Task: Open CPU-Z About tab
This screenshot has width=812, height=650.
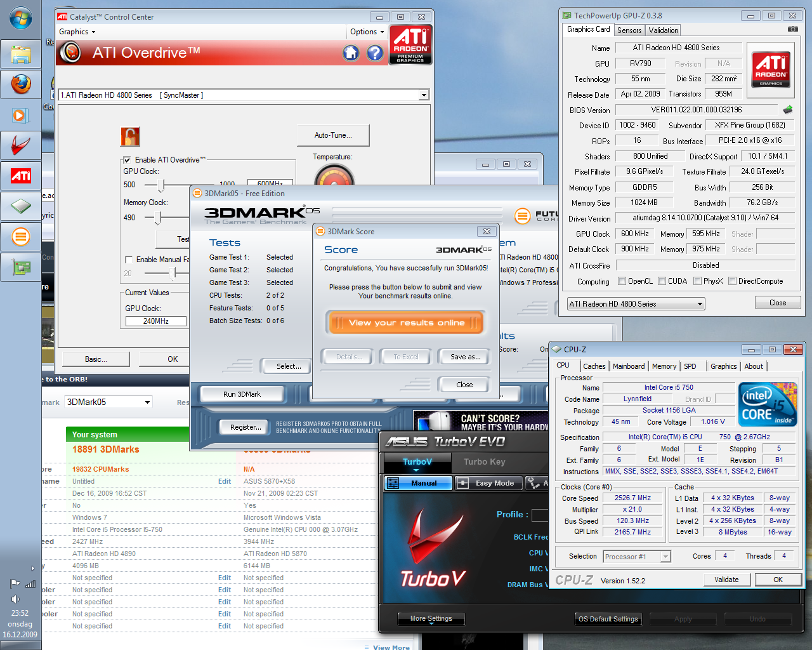Action: tap(754, 366)
